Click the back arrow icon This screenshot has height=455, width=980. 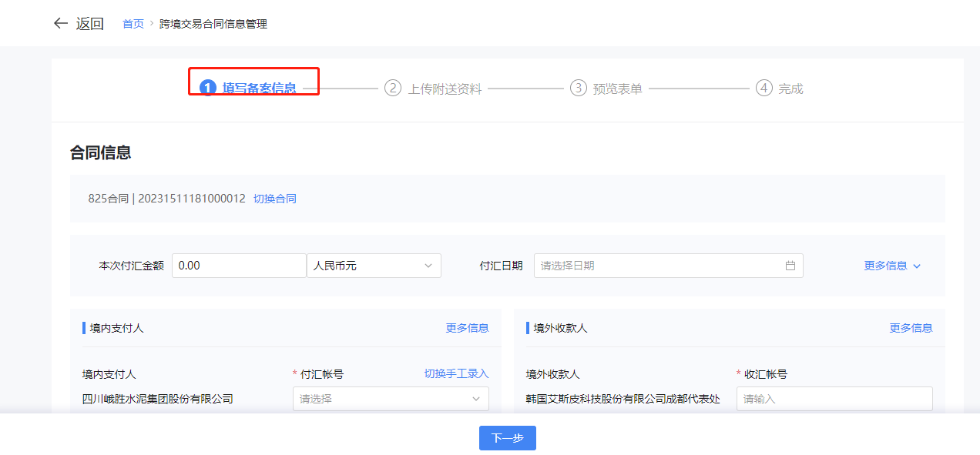[x=61, y=23]
